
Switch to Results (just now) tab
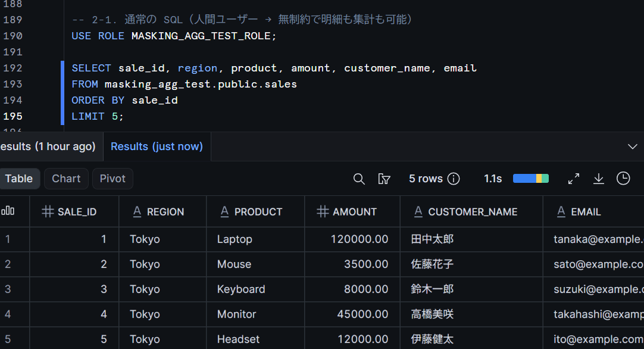(x=157, y=147)
